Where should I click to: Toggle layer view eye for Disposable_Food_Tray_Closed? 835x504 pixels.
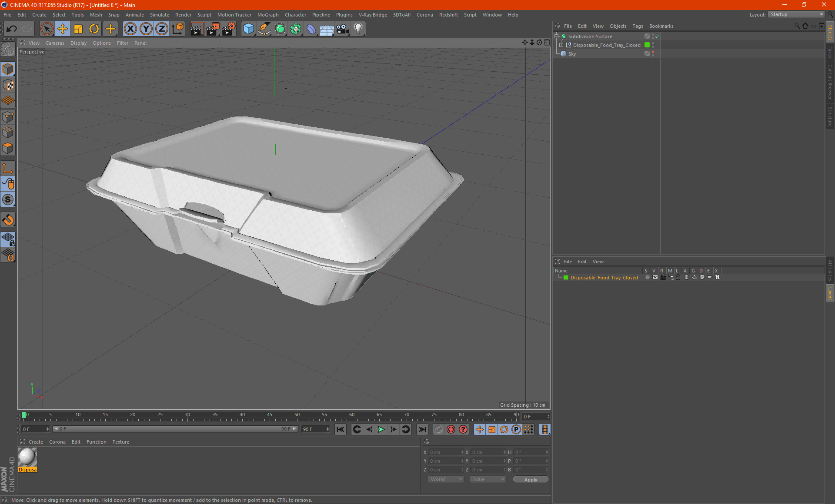tap(655, 277)
